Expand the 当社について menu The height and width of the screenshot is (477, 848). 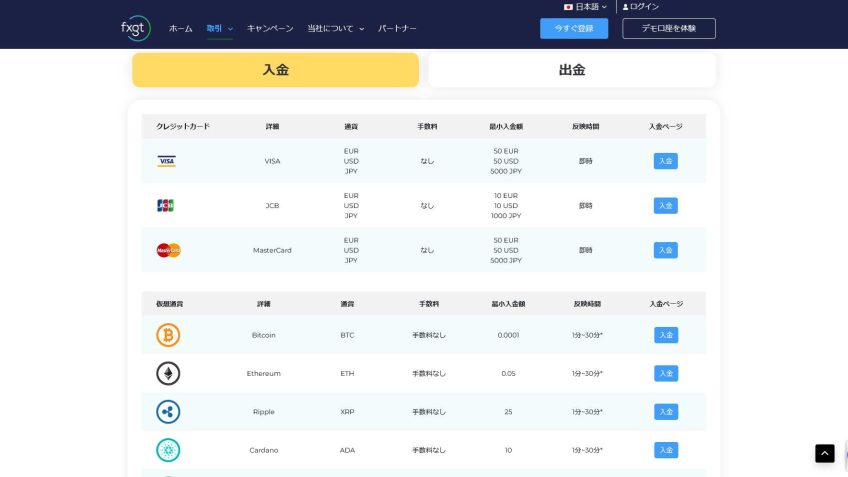point(335,29)
